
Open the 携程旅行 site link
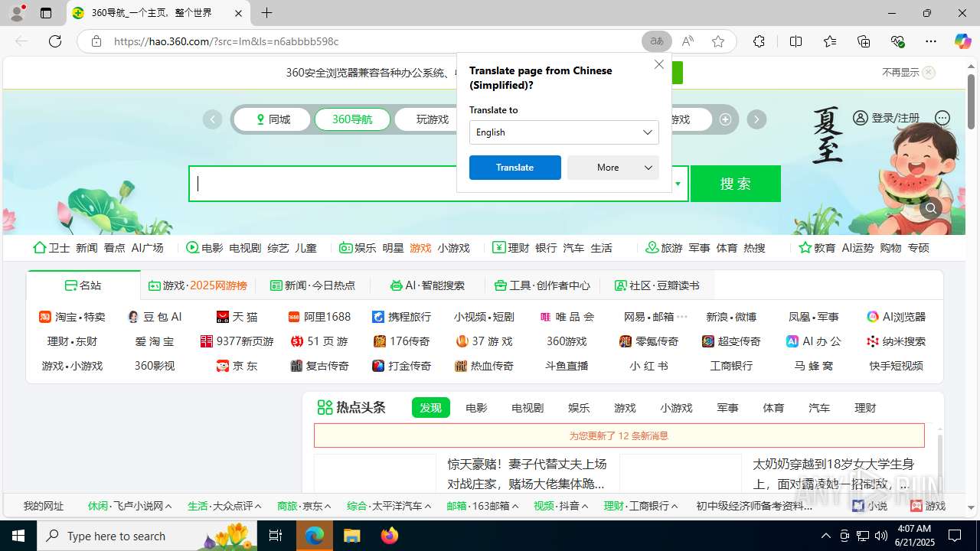pyautogui.click(x=401, y=317)
